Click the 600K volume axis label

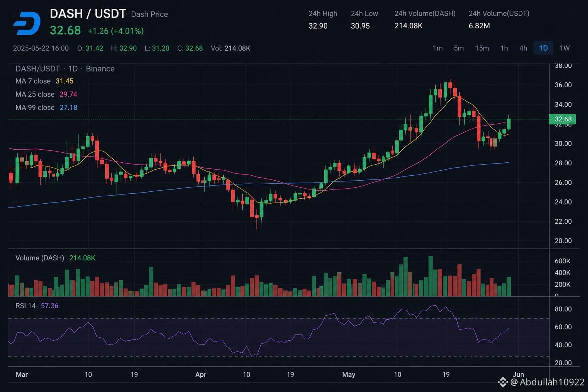563,261
